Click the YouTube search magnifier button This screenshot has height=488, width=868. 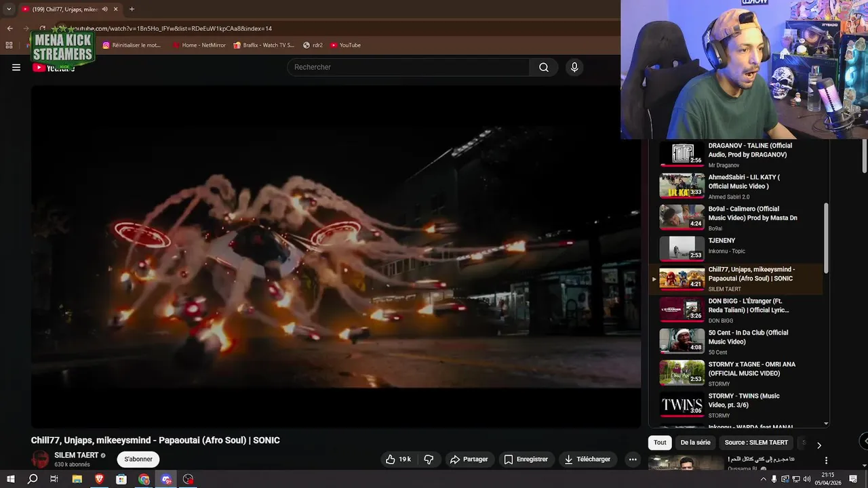coord(544,67)
